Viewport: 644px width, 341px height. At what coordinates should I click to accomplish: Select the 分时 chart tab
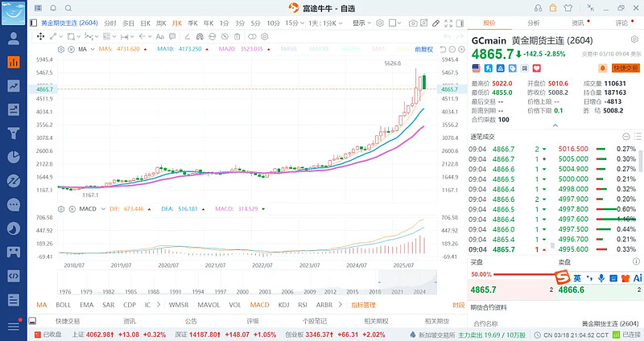[x=110, y=23]
